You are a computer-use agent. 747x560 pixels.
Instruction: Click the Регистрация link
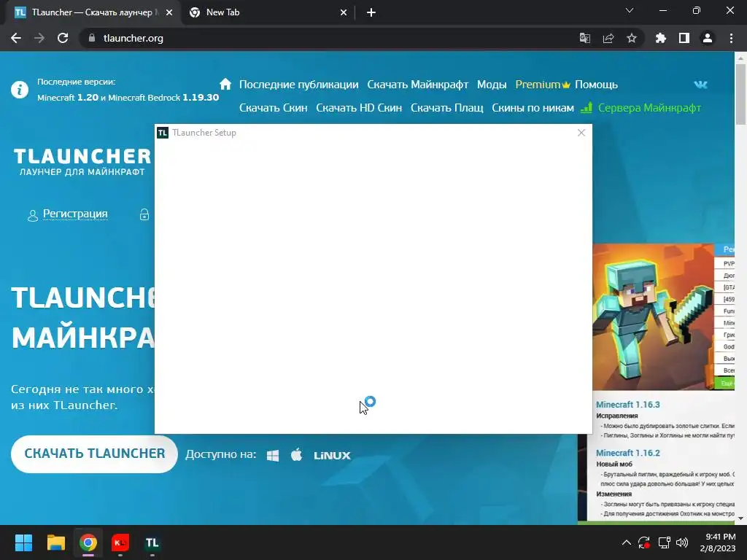75,214
